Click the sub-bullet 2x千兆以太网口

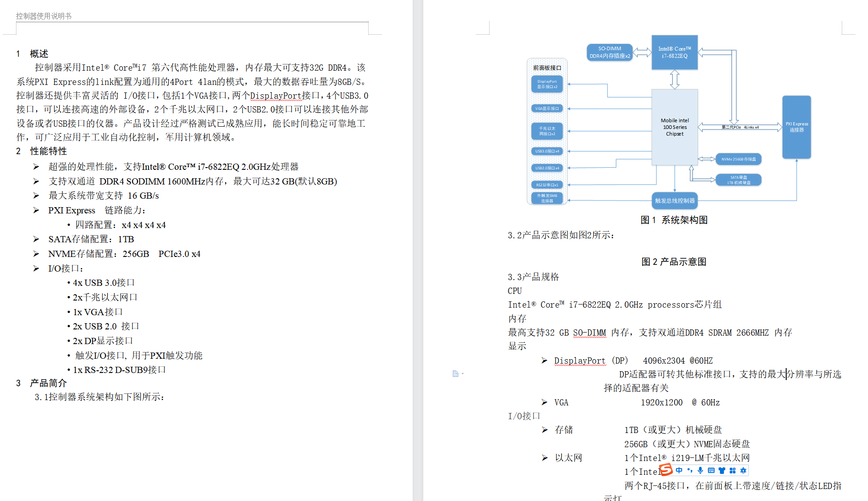pyautogui.click(x=105, y=297)
